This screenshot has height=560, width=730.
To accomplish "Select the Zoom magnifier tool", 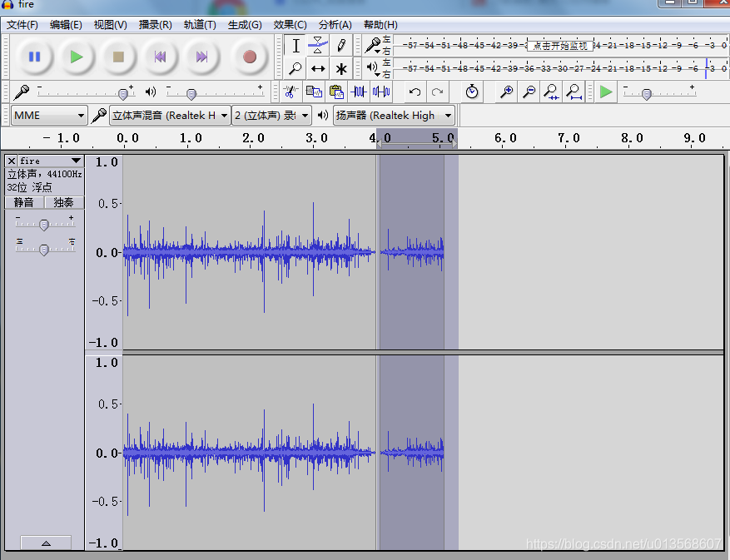I will tap(295, 68).
